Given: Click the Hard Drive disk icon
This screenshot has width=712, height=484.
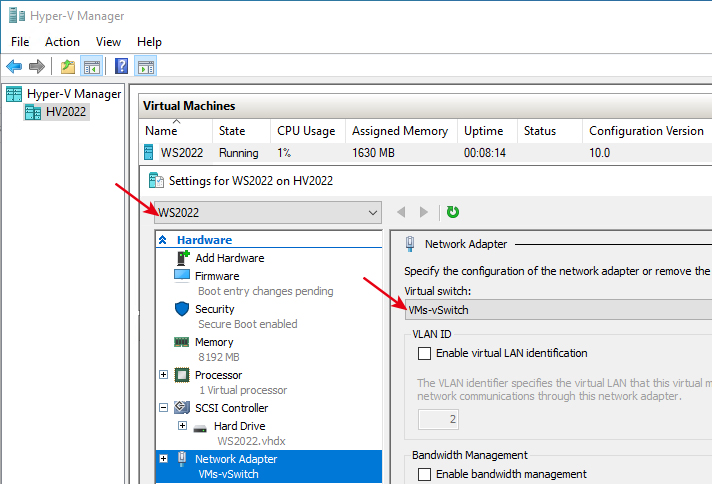Looking at the screenshot, I should [200, 428].
